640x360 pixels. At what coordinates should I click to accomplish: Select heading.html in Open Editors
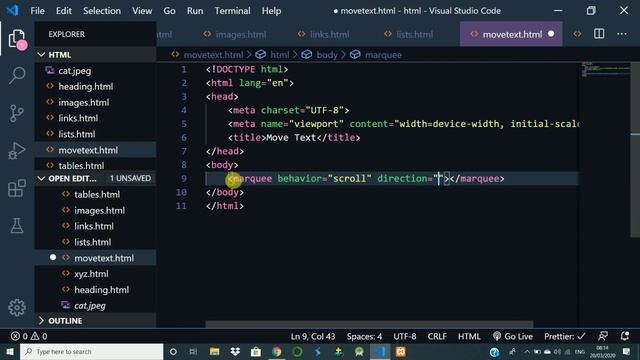click(x=102, y=290)
